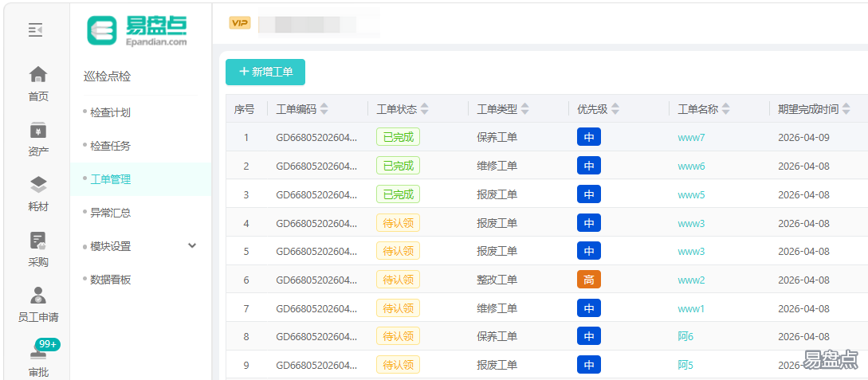Sort by 工单名称 column arrows
The height and width of the screenshot is (380, 868).
[x=726, y=109]
